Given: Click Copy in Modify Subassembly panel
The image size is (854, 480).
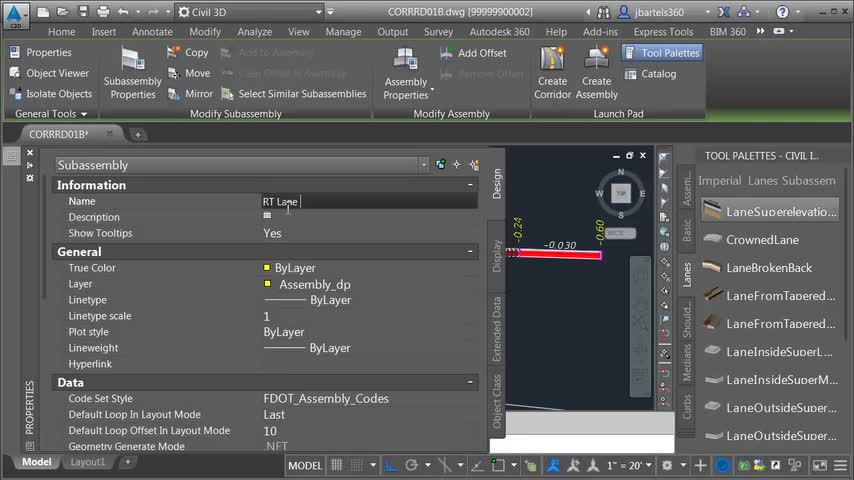Looking at the screenshot, I should tap(188, 52).
